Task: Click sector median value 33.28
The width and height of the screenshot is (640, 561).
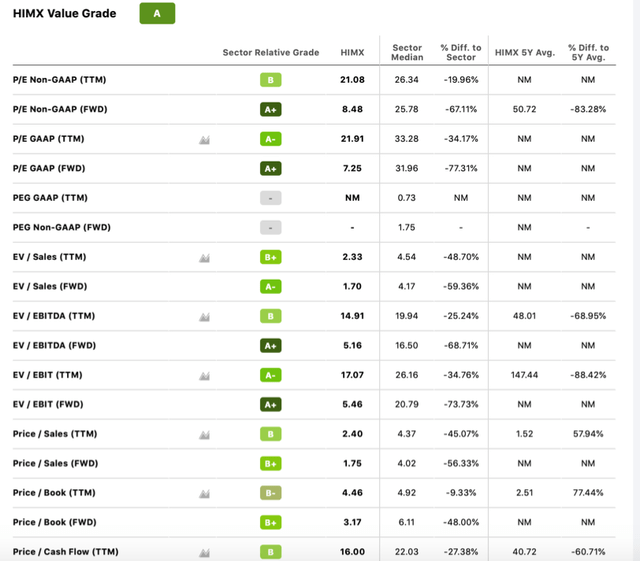Action: (407, 139)
